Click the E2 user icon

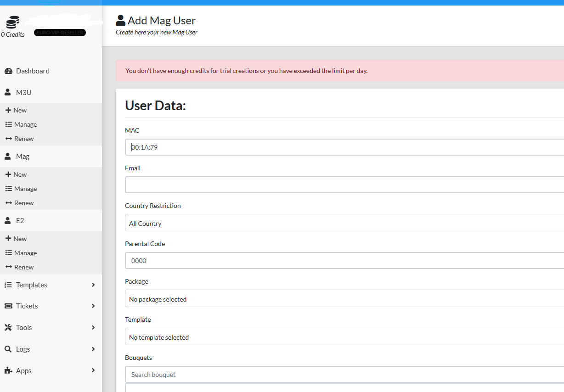[x=8, y=221]
